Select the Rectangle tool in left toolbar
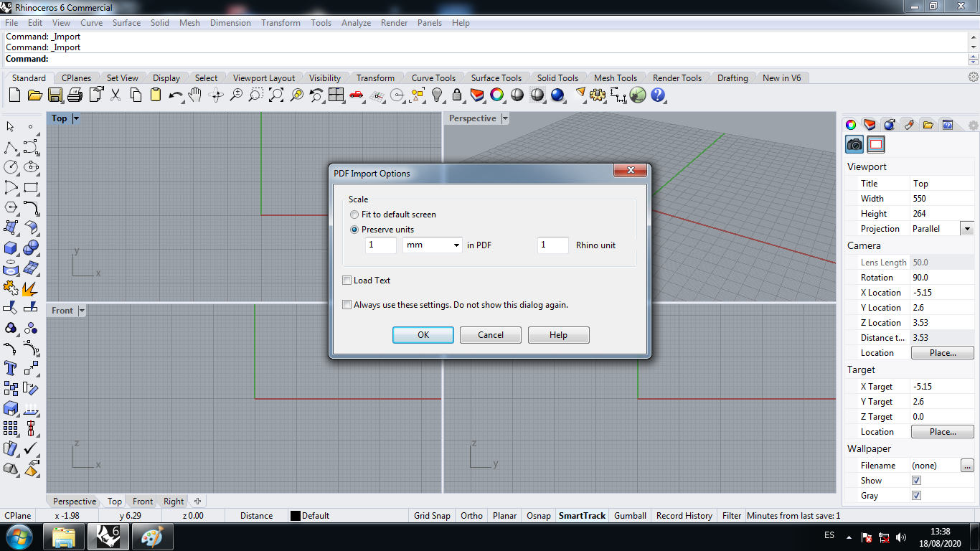The height and width of the screenshot is (551, 980). coord(31,188)
